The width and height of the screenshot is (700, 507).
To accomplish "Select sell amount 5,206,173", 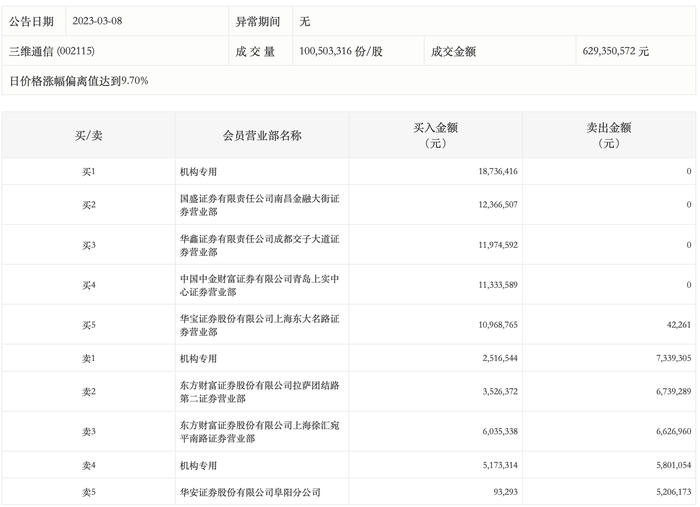I will click(x=673, y=492).
